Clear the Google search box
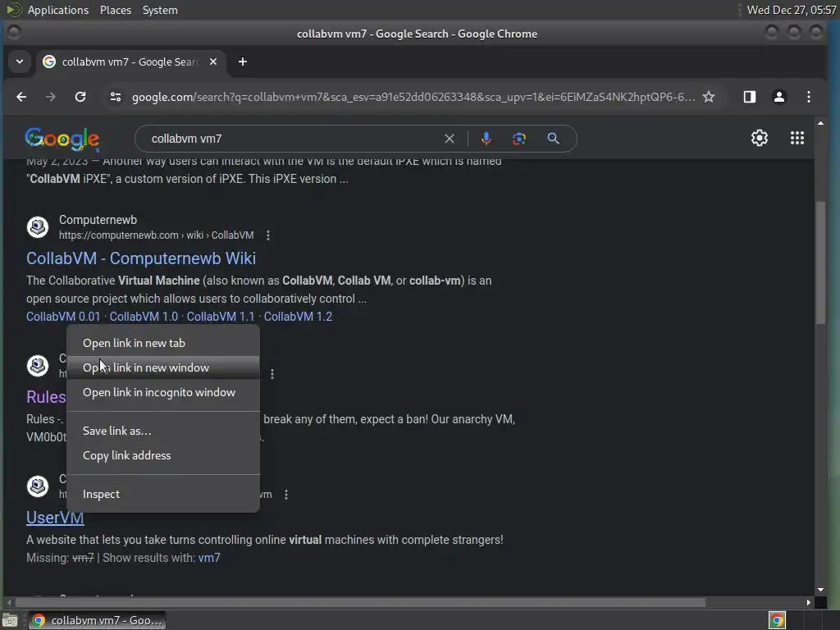Image resolution: width=840 pixels, height=630 pixels. [450, 139]
